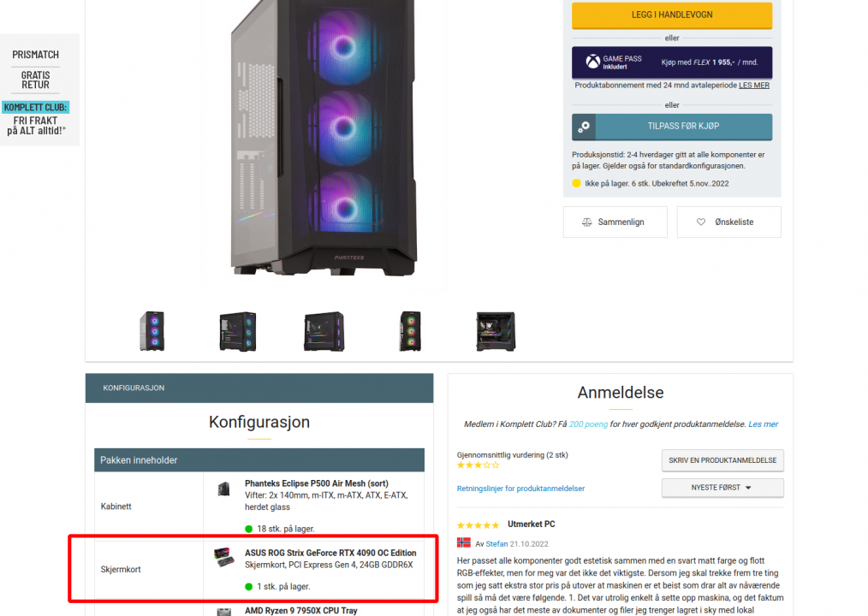Click Skriv en produktanmeldelse button

tap(722, 460)
